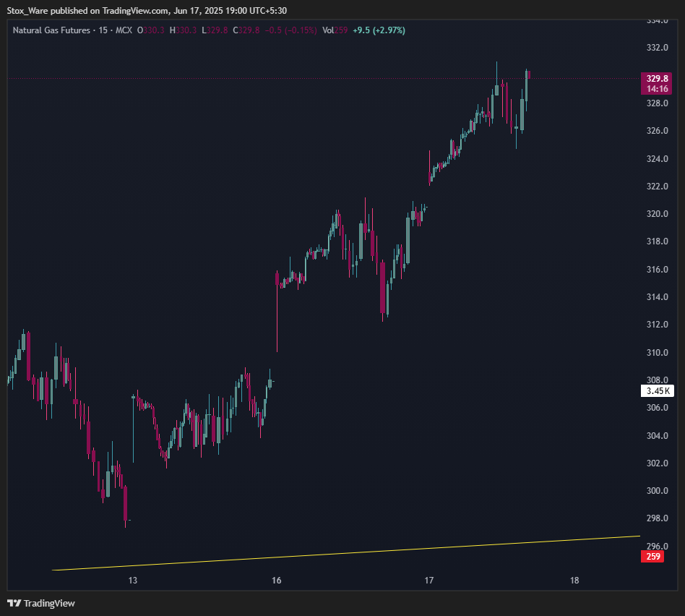The image size is (685, 616).
Task: Click the 314.0 price axis label
Action: 657,297
